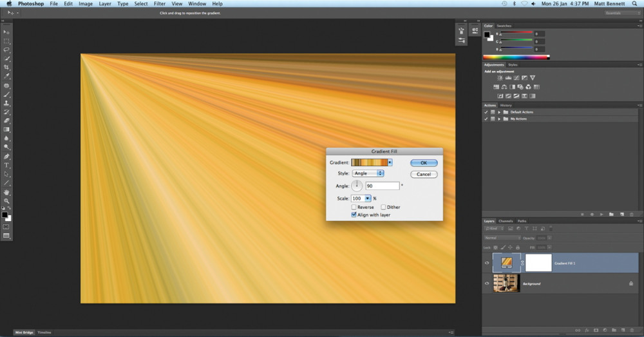644x337 pixels.
Task: Open the Gradient picker dropdown arrow
Action: pos(390,162)
